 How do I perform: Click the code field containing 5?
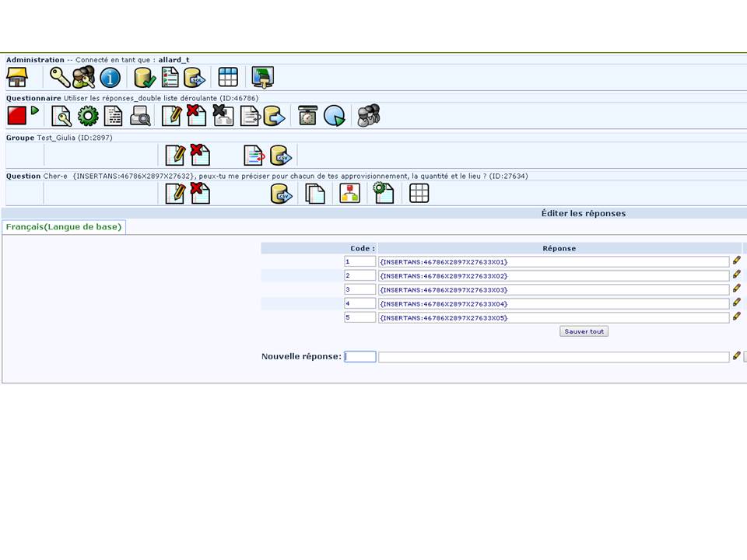coord(360,317)
